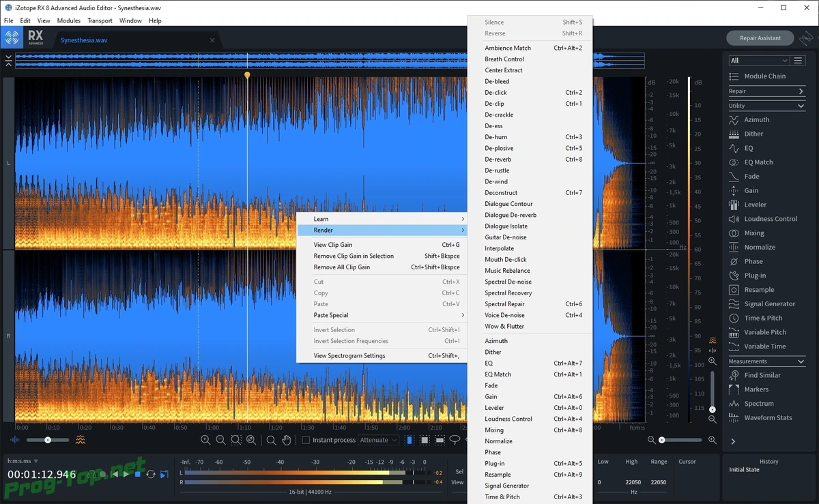Open Paste Special submenu

click(x=382, y=315)
